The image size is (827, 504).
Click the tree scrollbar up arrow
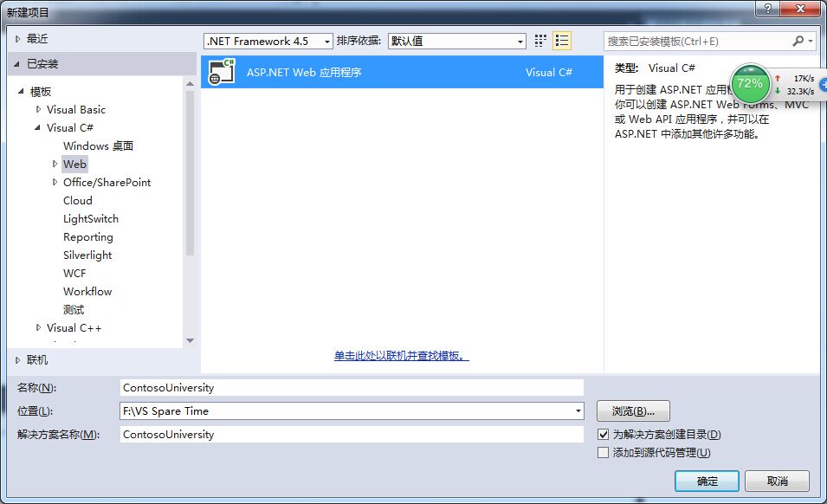(190, 84)
